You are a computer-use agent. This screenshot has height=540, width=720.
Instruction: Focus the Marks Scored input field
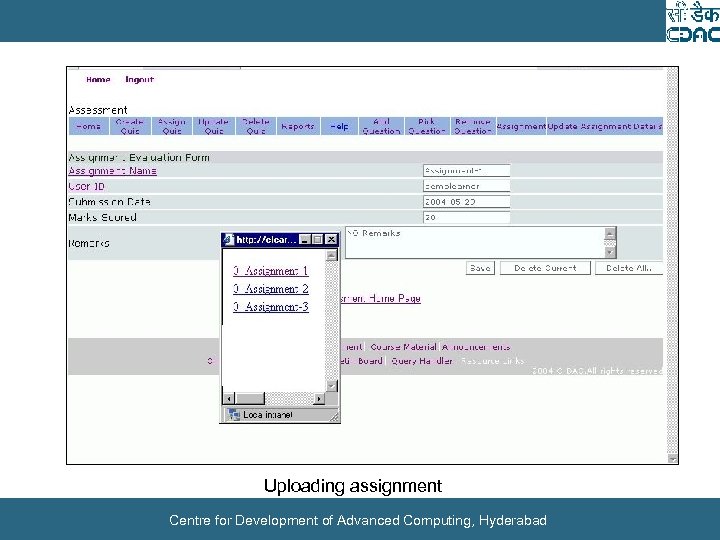[466, 217]
